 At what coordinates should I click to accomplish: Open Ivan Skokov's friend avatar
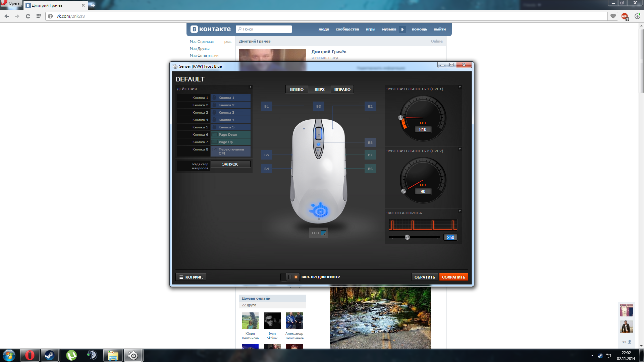coord(272,321)
